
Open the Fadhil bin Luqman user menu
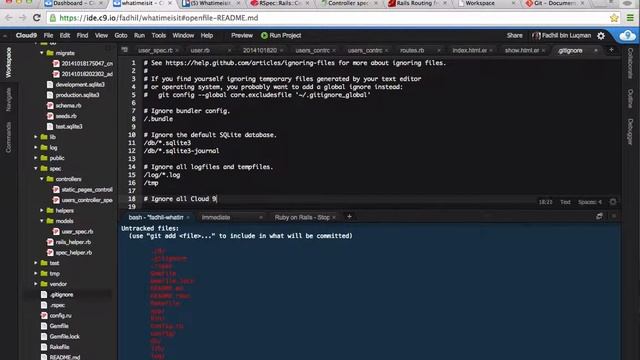pyautogui.click(x=562, y=36)
